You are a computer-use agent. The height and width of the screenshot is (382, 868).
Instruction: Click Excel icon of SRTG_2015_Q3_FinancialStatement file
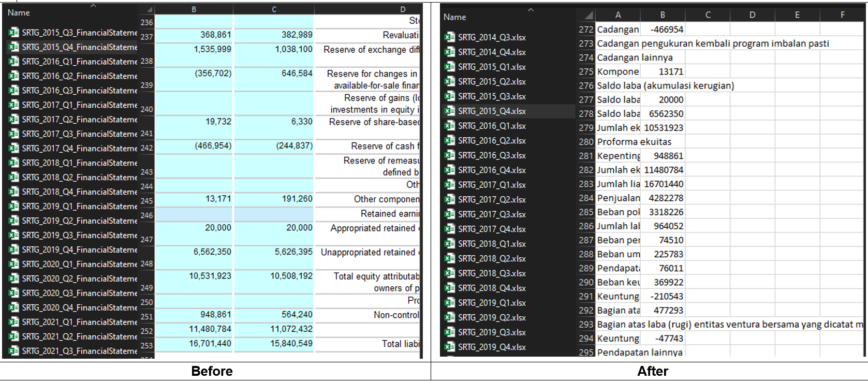[13, 33]
